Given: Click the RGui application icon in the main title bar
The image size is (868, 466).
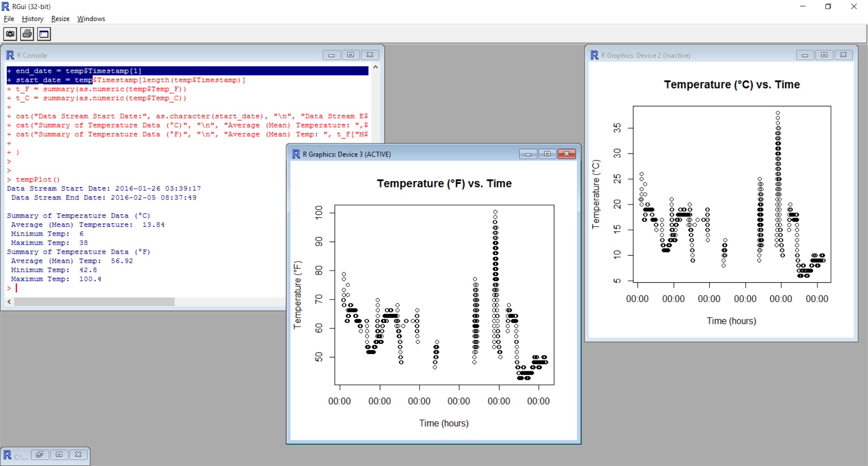Looking at the screenshot, I should (x=5, y=6).
